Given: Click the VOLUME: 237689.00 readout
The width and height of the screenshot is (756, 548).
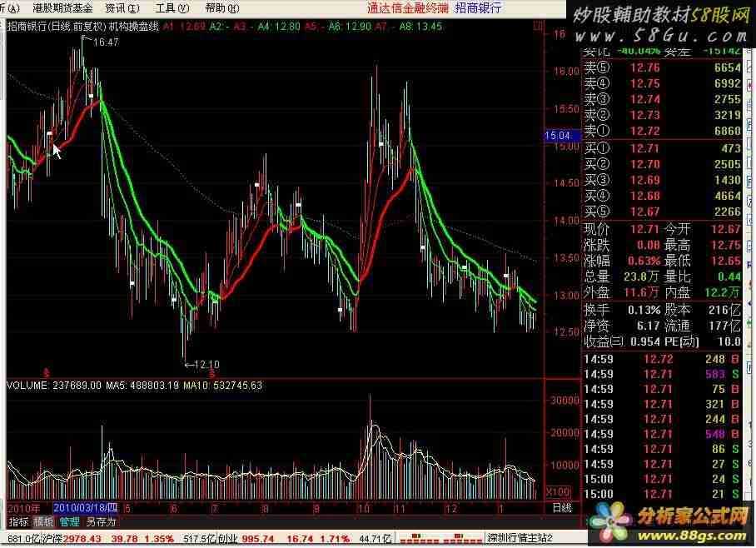Looking at the screenshot, I should click(x=54, y=386).
